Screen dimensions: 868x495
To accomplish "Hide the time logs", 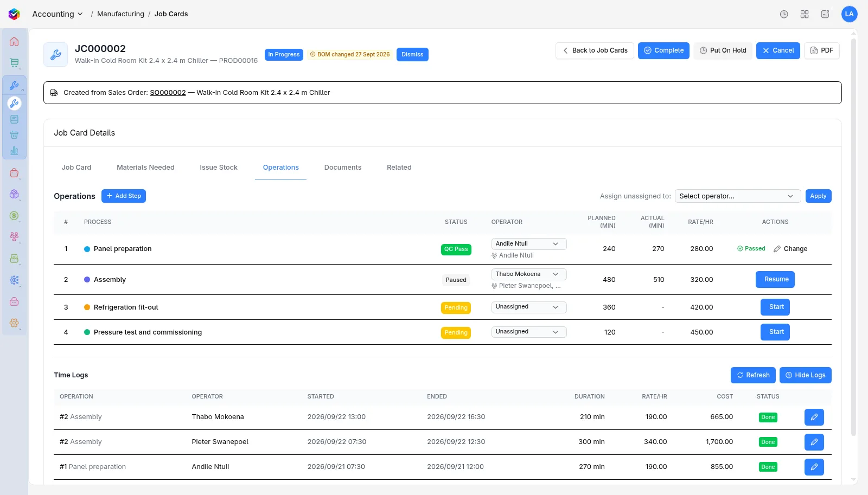I will coord(806,375).
